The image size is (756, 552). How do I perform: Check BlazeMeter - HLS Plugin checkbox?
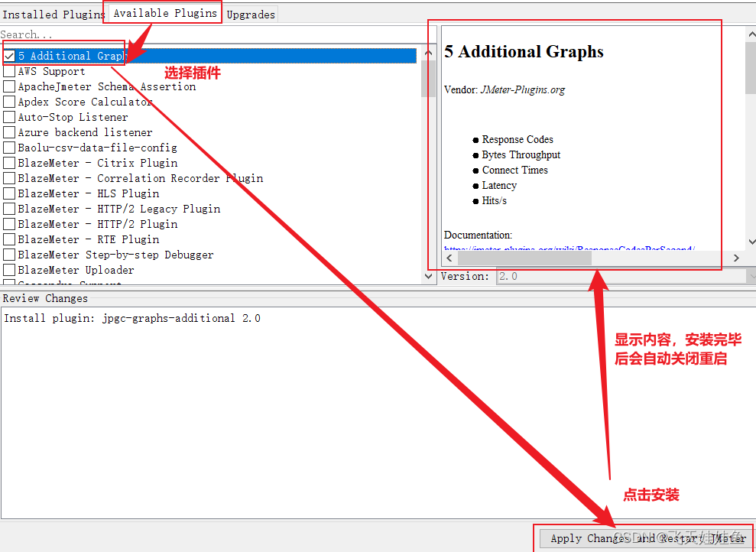(9, 193)
